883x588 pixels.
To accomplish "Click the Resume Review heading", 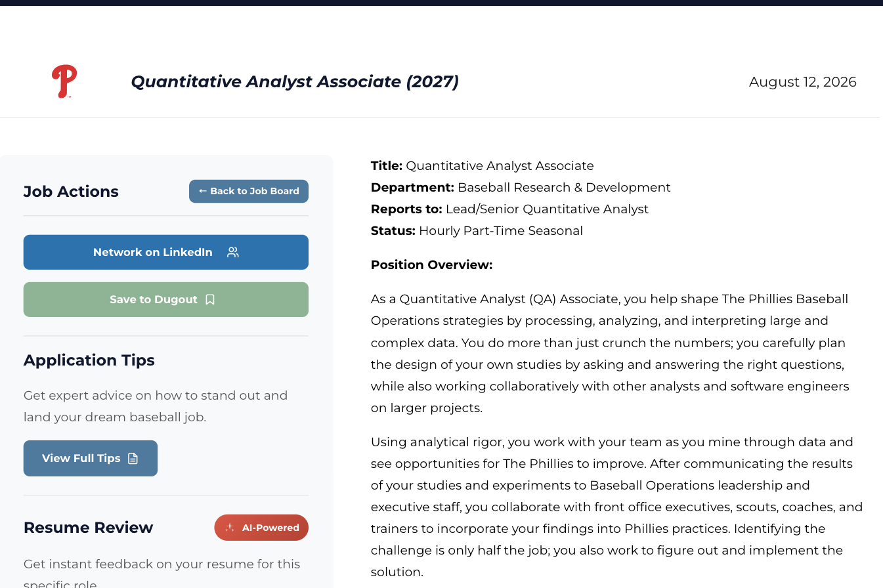I will [x=88, y=528].
